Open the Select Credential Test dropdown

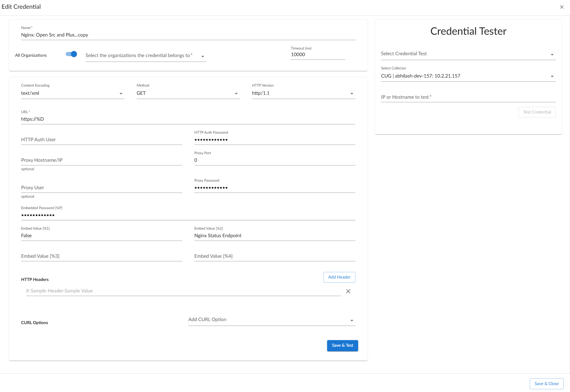468,54
